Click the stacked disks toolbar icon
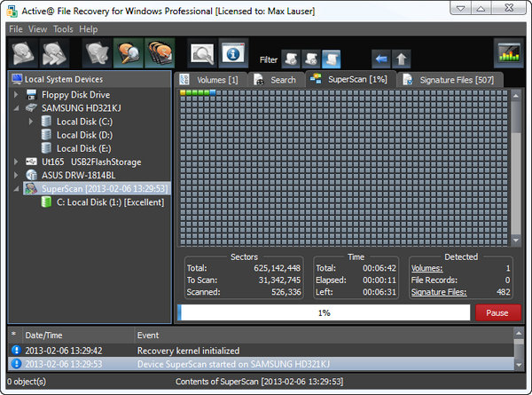 [160, 54]
